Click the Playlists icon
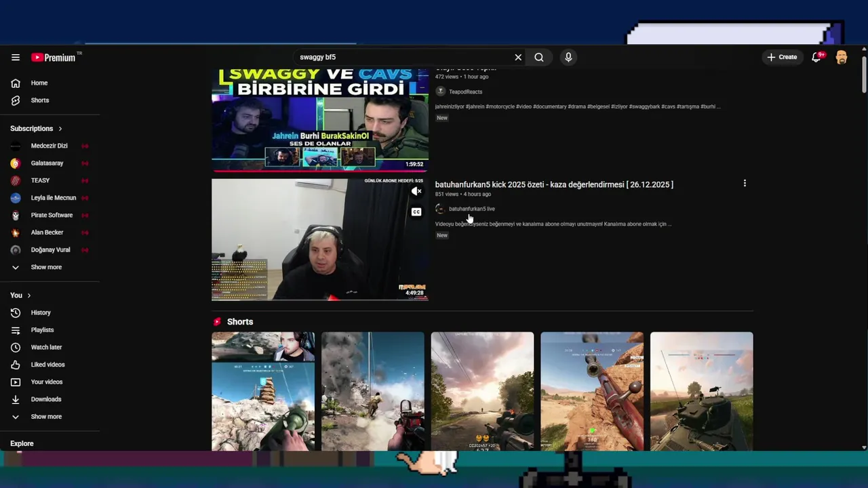Viewport: 868px width, 488px height. pos(16,330)
